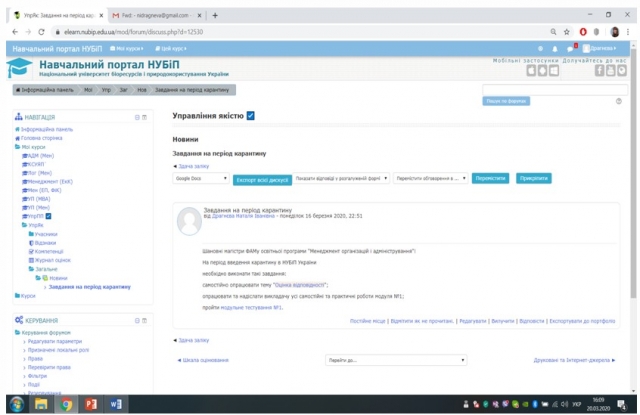
Task: Click the browser address bar
Action: point(300,32)
